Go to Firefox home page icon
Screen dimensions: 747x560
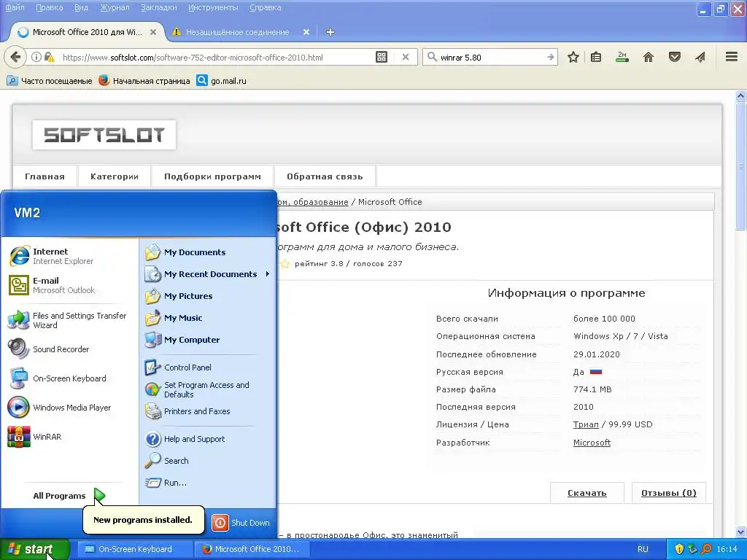click(649, 57)
